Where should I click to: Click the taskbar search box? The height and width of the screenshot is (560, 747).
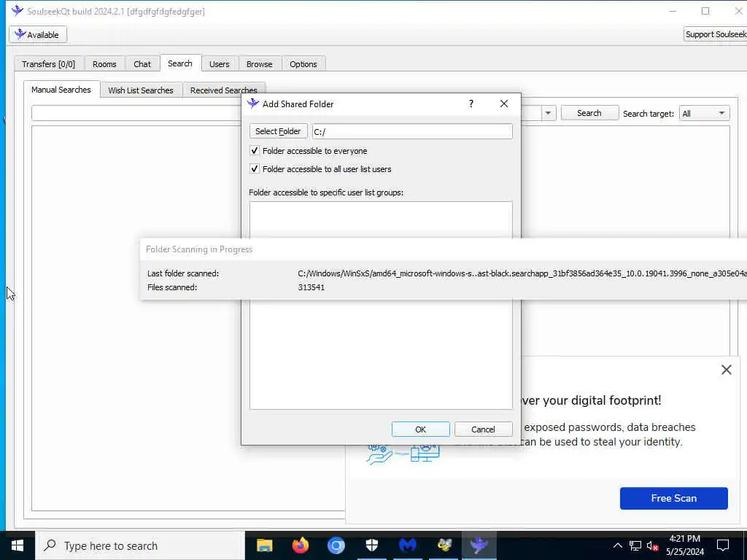pyautogui.click(x=140, y=545)
